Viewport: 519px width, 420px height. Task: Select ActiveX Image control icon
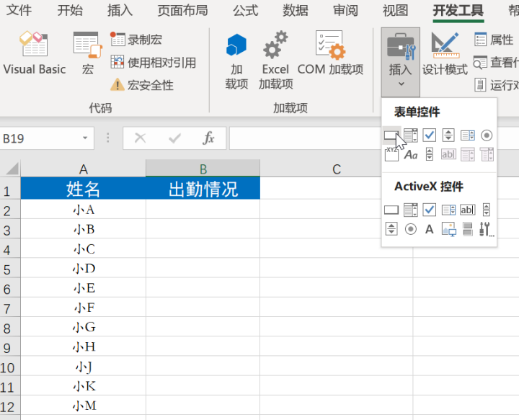tap(448, 229)
